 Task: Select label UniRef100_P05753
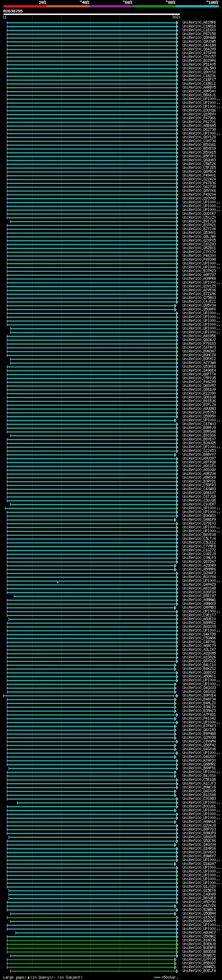coord(199,412)
